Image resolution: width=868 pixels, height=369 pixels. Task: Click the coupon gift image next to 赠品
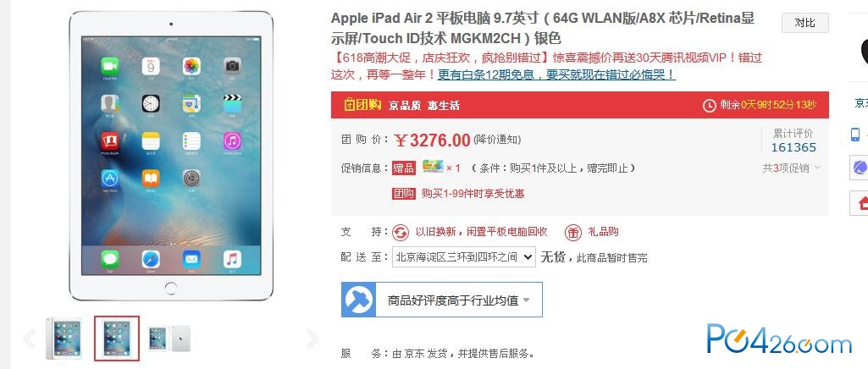coord(433,167)
